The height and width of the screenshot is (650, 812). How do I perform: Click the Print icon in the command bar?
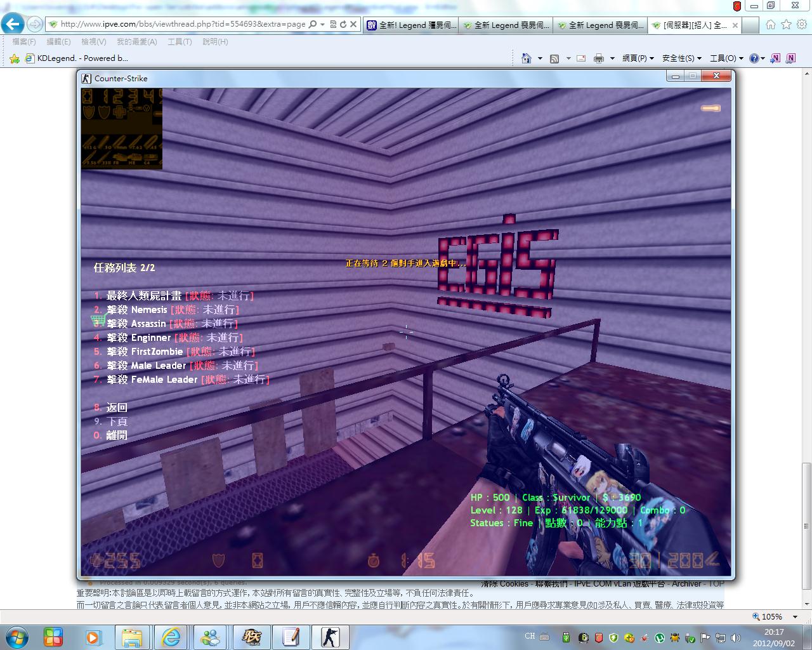[598, 58]
